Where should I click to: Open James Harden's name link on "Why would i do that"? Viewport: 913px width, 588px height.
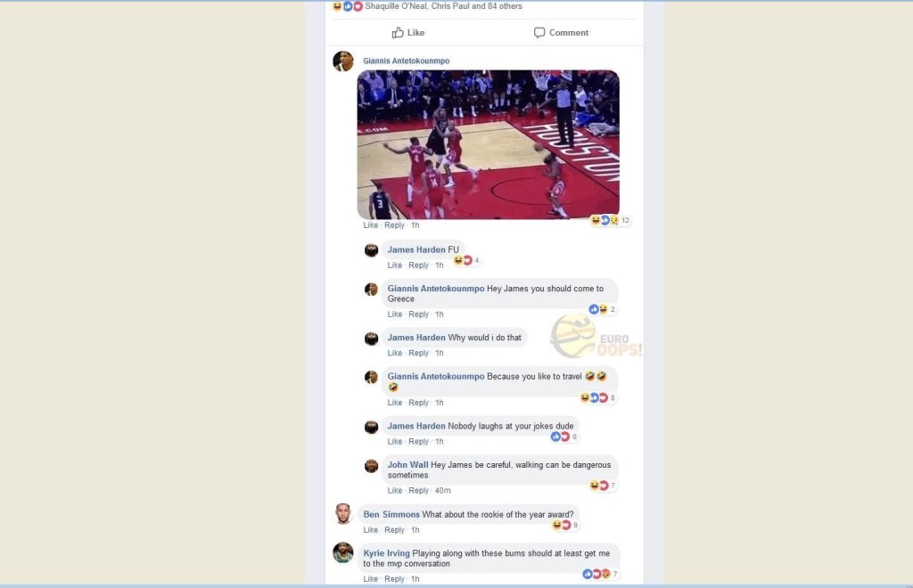416,338
